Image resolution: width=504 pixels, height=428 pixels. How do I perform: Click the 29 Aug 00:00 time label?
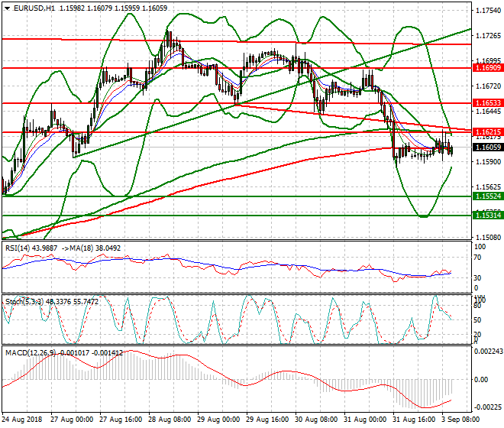(x=218, y=420)
